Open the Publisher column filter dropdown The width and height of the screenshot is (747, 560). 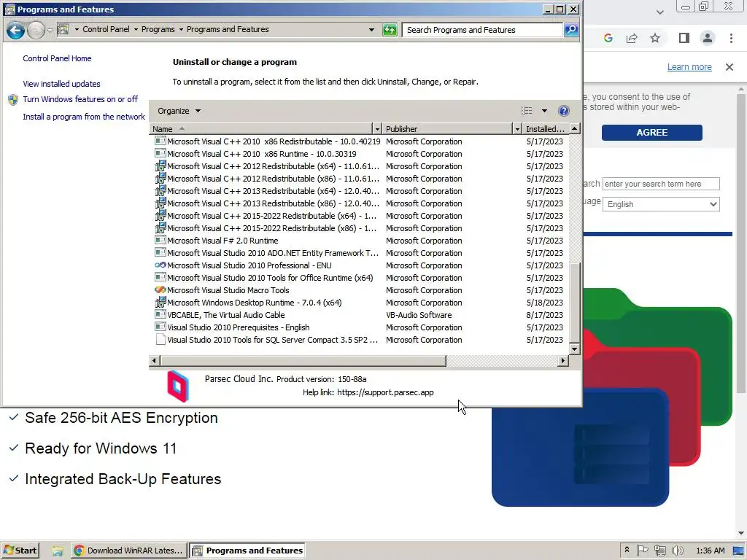pos(517,129)
